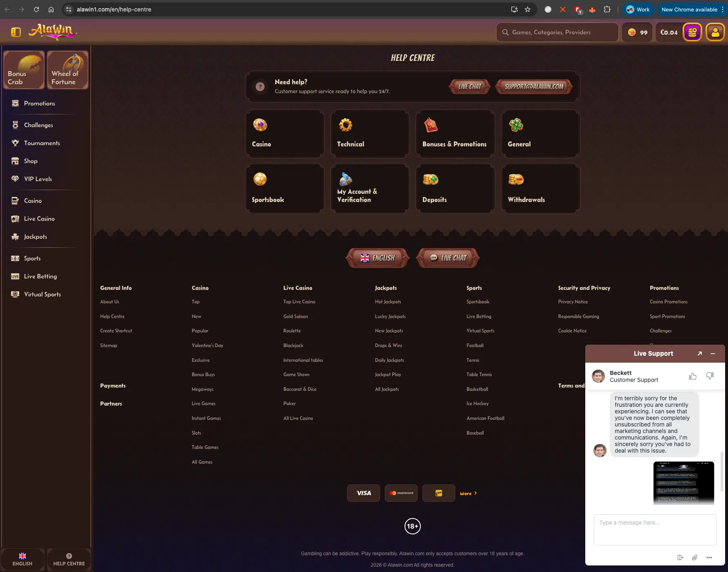
Task: Open the Valentine's Day casino link
Action: click(207, 345)
